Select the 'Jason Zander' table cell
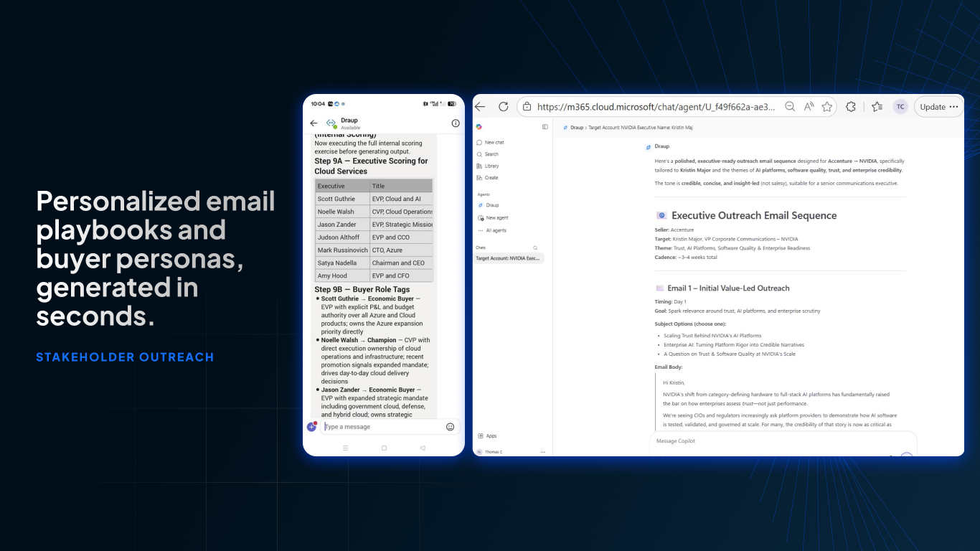The width and height of the screenshot is (980, 551). click(x=341, y=225)
